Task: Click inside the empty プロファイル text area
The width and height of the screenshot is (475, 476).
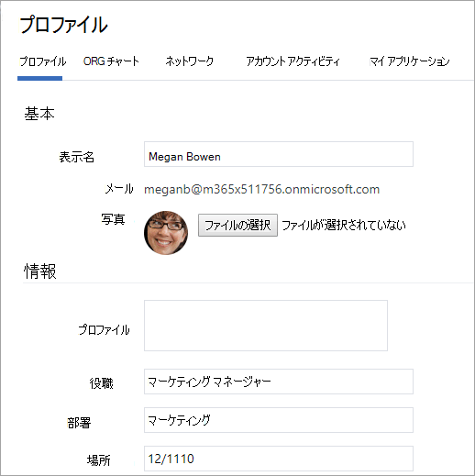Action: (266, 326)
